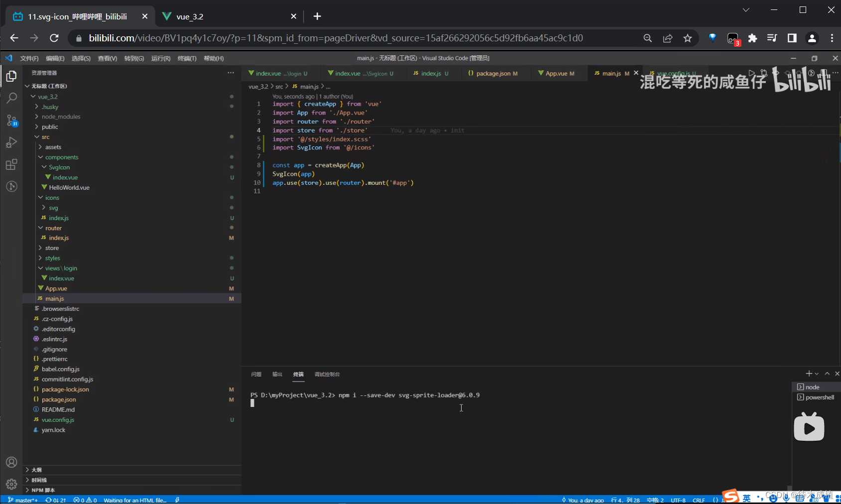Click the browser address bar URL
Screen dimensions: 841x504
tap(336, 38)
